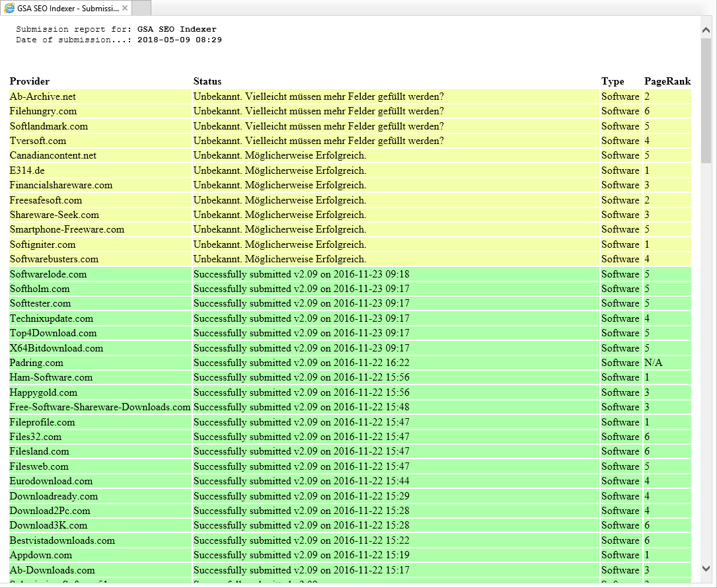
Task: Select the Ab-Archive.net provider entry
Action: pyautogui.click(x=42, y=96)
